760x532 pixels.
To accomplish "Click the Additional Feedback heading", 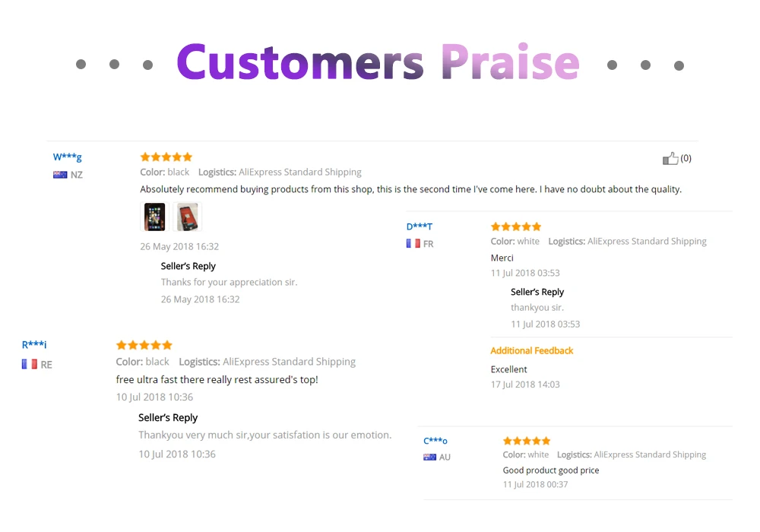I will point(532,350).
